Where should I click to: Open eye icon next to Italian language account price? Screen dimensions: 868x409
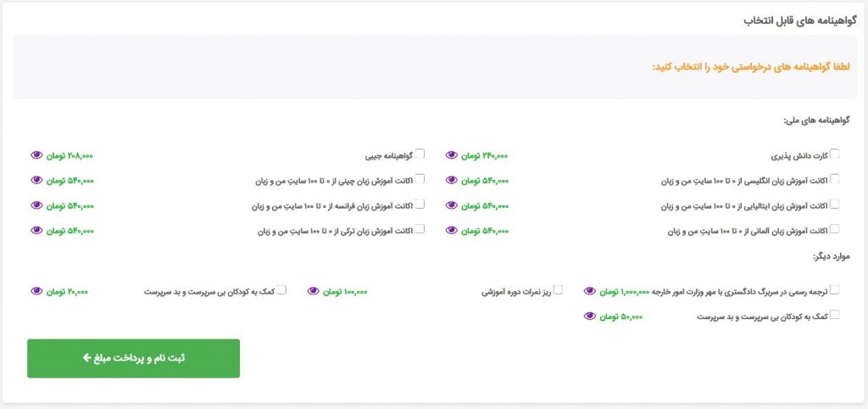pyautogui.click(x=451, y=205)
